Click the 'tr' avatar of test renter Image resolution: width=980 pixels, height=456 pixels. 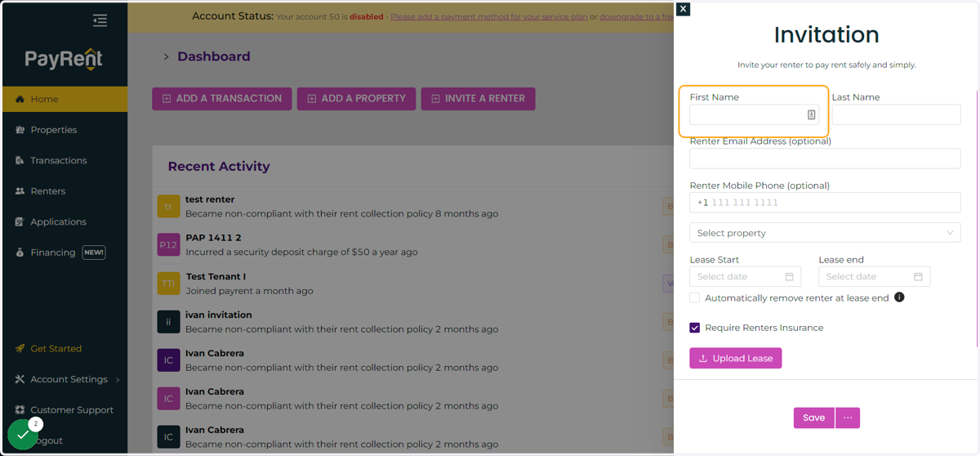click(168, 207)
